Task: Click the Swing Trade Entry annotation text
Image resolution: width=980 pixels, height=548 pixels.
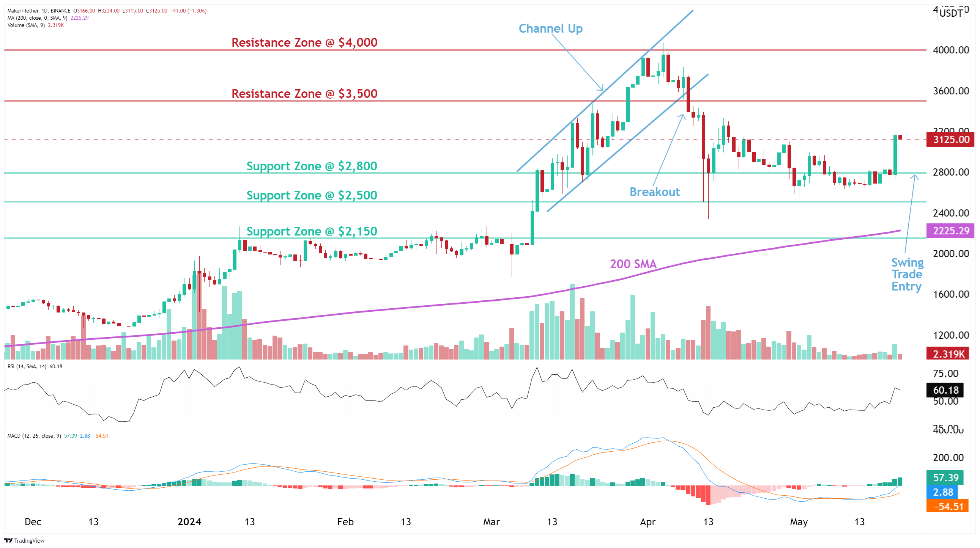Action: pos(907,275)
